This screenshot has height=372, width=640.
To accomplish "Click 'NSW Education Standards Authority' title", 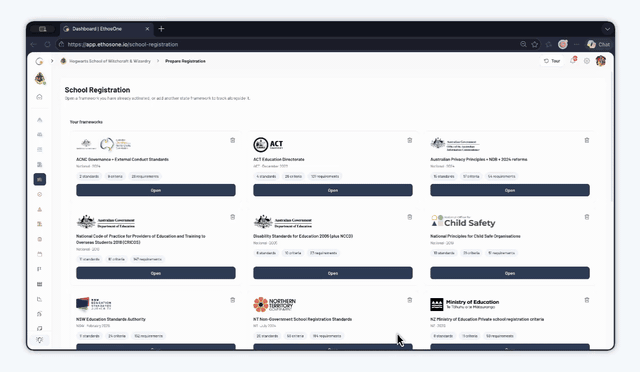I will click(x=111, y=319).
